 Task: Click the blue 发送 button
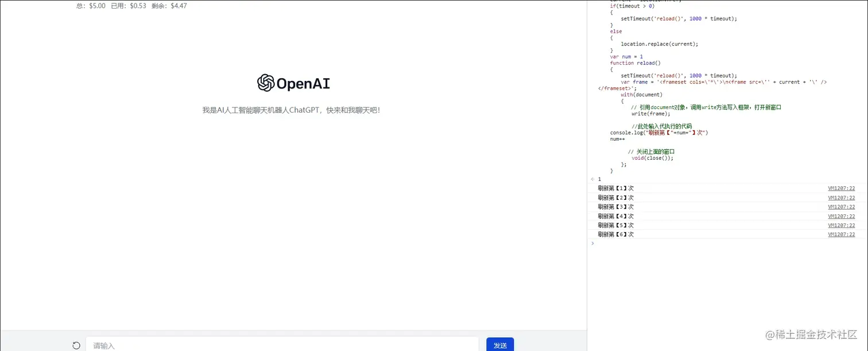(x=500, y=345)
